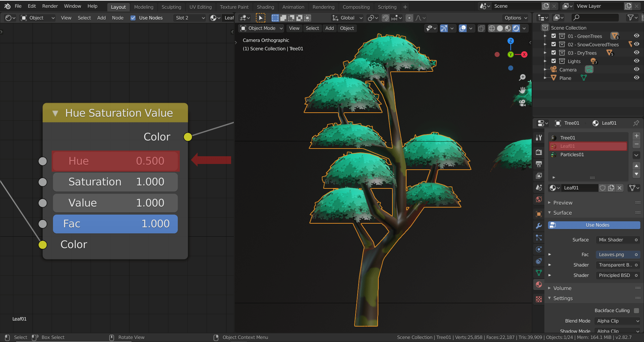Click the Leaves.png Fac button
644x342 pixels.
click(618, 254)
